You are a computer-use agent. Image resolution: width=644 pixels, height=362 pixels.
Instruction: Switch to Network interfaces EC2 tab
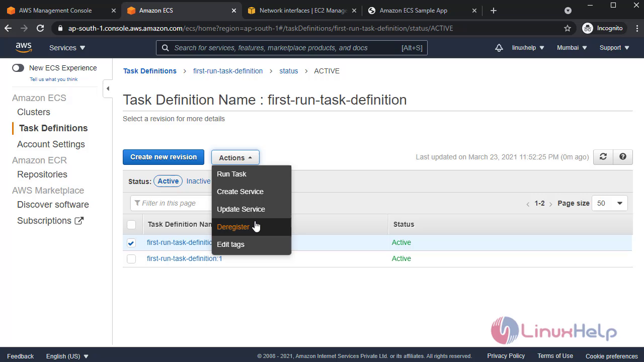pos(303,11)
